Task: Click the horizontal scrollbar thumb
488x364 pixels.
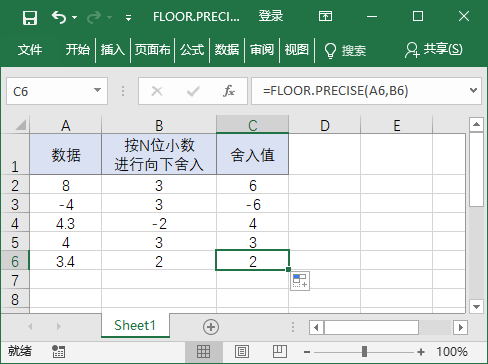Action: (371, 327)
